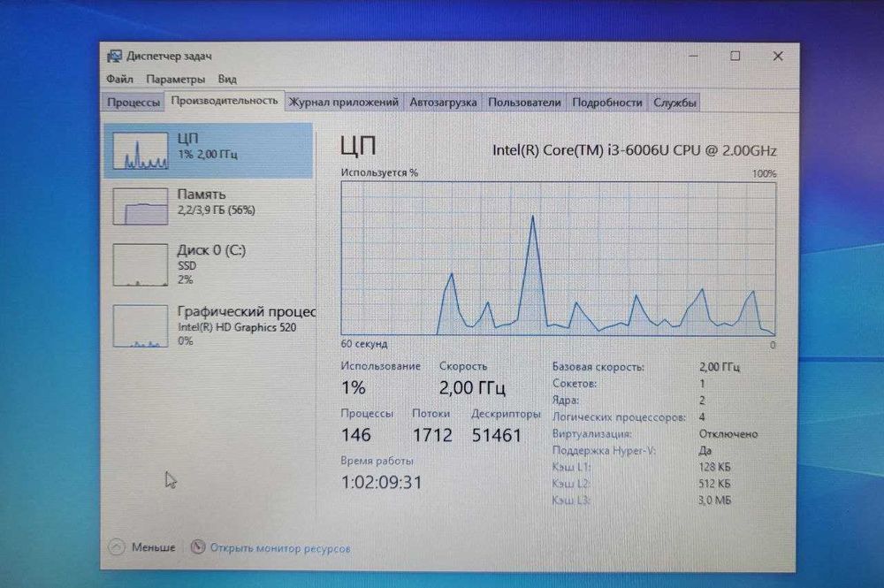Click the Поддержка Hyper-V label
This screenshot has width=884, height=588.
[604, 450]
